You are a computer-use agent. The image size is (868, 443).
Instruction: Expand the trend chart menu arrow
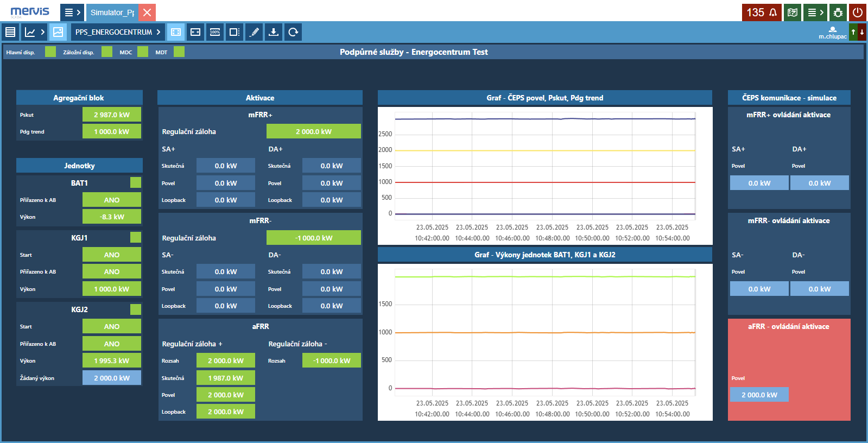pos(42,32)
